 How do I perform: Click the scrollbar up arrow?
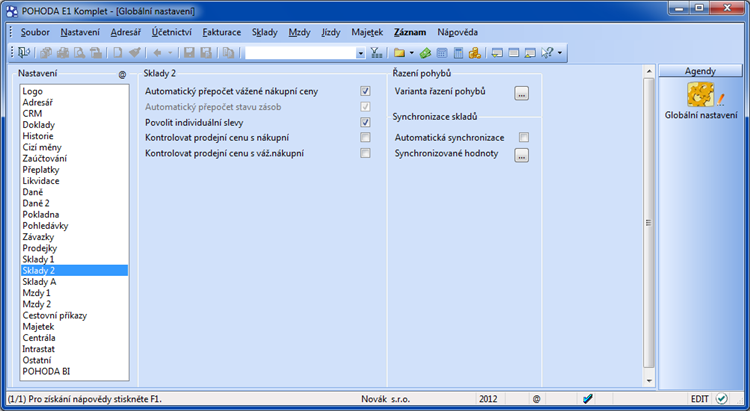[x=649, y=71]
